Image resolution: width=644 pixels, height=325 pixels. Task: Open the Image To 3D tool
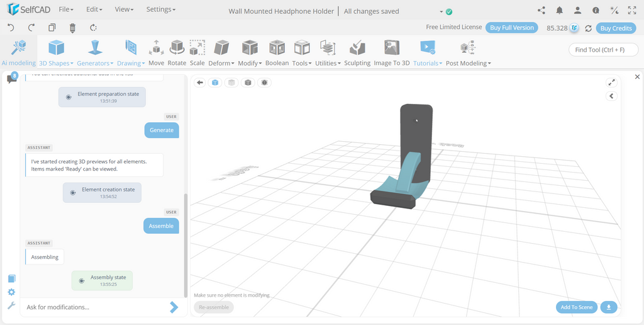(x=392, y=53)
